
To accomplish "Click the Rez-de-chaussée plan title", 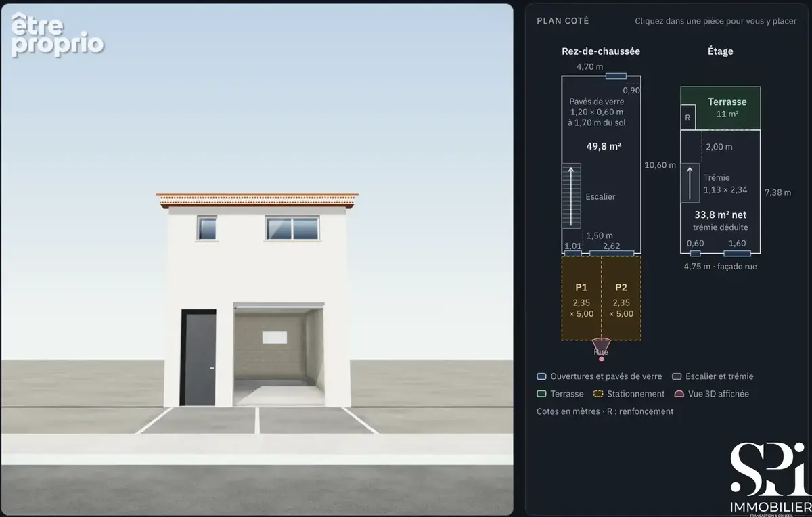I will coord(601,51).
